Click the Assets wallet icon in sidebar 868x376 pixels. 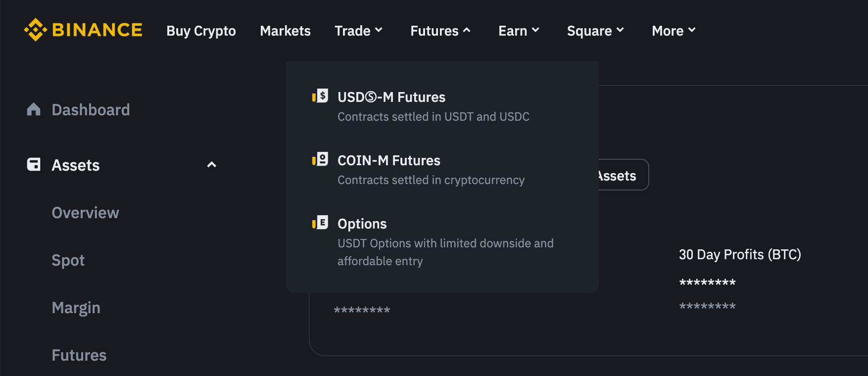(34, 164)
